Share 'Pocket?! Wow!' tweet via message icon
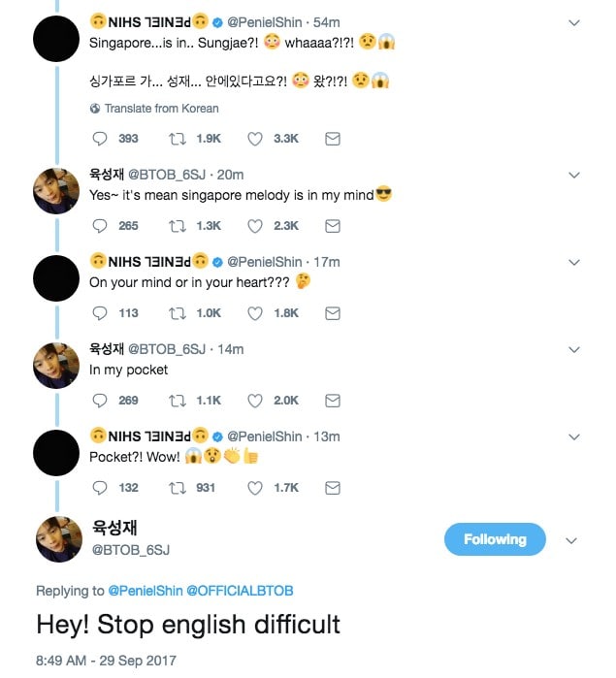Viewport: 616px width, 678px height. coord(332,488)
